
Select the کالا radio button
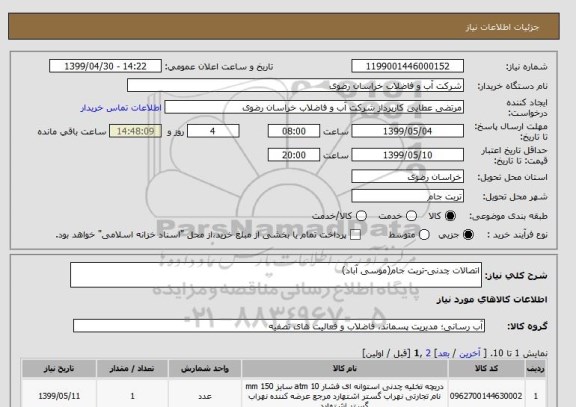[450, 216]
